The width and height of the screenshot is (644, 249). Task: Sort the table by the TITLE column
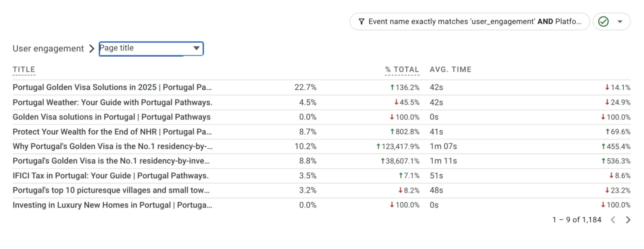[x=24, y=69]
